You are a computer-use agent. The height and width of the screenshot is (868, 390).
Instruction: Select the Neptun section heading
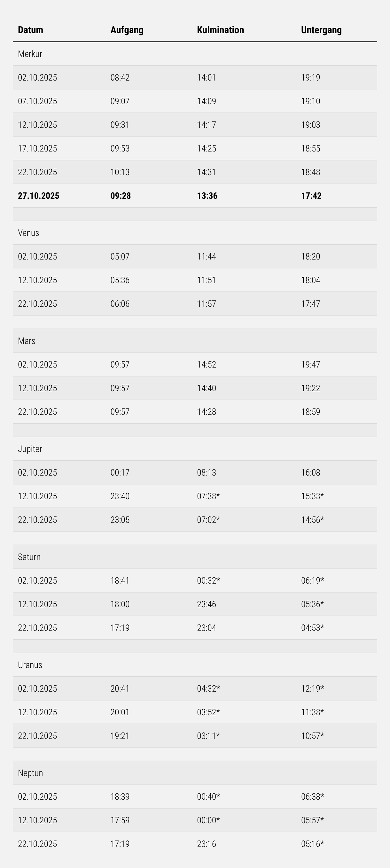click(x=30, y=773)
